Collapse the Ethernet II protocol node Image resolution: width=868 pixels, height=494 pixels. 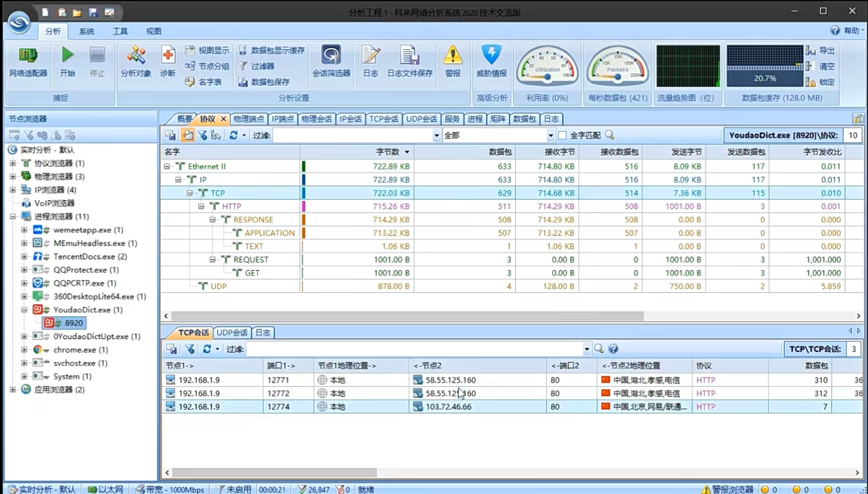(x=167, y=166)
